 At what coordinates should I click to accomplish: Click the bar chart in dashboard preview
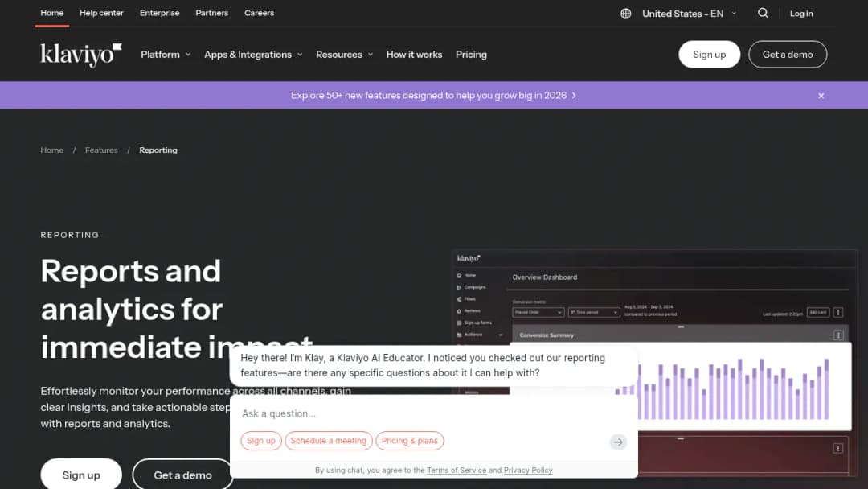tap(723, 388)
